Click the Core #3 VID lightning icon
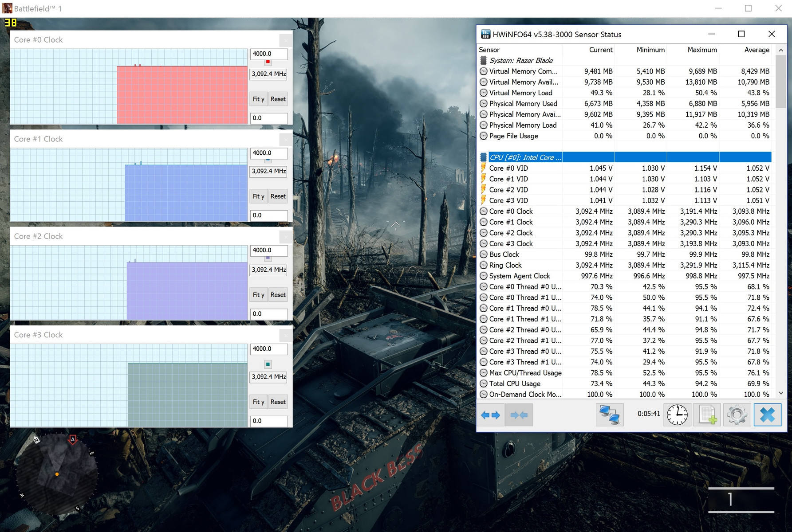 click(x=484, y=200)
